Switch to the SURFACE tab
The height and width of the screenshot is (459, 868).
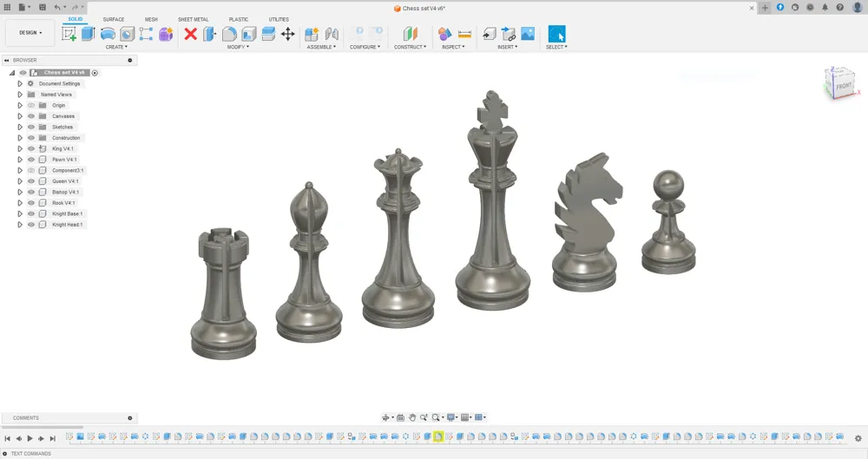(x=114, y=19)
